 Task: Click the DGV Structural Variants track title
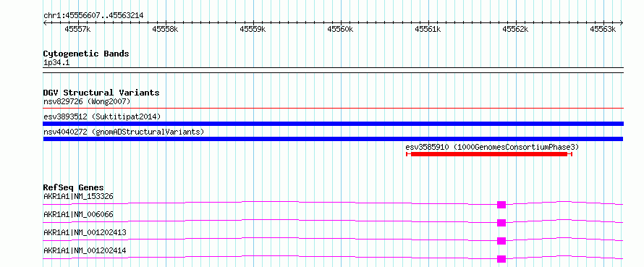[101, 93]
